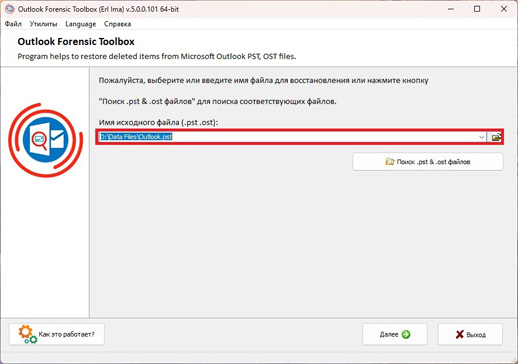Click the 'Outlook Forensic Toolbox' heading text
The height and width of the screenshot is (364, 518).
(x=76, y=42)
